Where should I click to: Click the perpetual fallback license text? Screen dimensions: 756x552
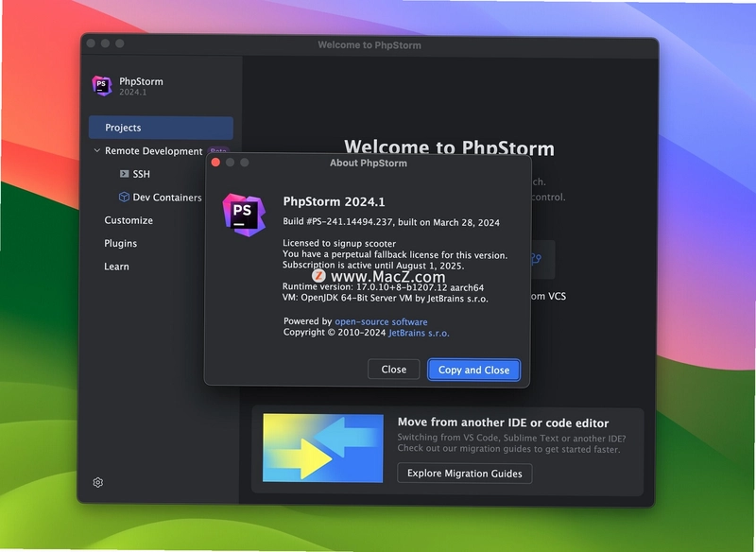pos(394,254)
